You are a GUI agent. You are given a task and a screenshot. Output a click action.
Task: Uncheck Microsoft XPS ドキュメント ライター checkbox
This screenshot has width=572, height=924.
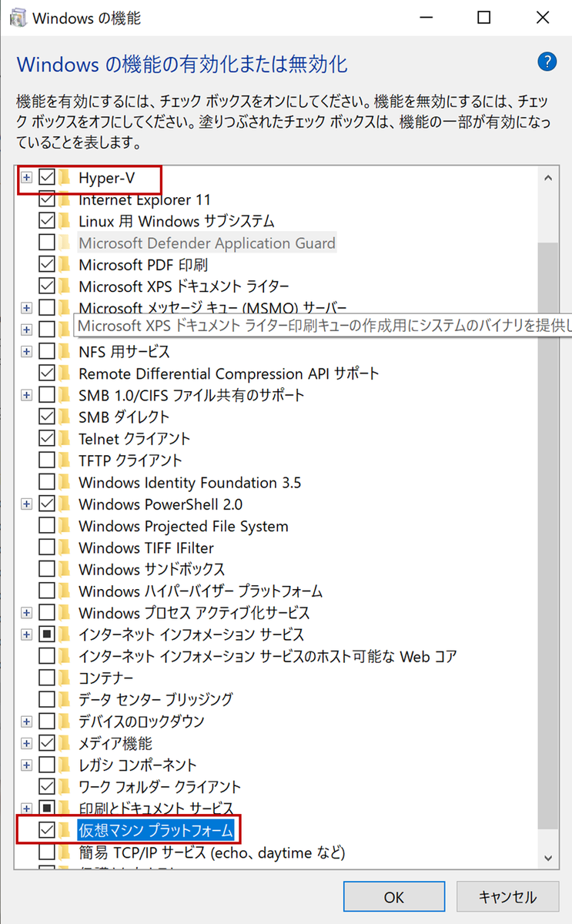pyautogui.click(x=47, y=286)
